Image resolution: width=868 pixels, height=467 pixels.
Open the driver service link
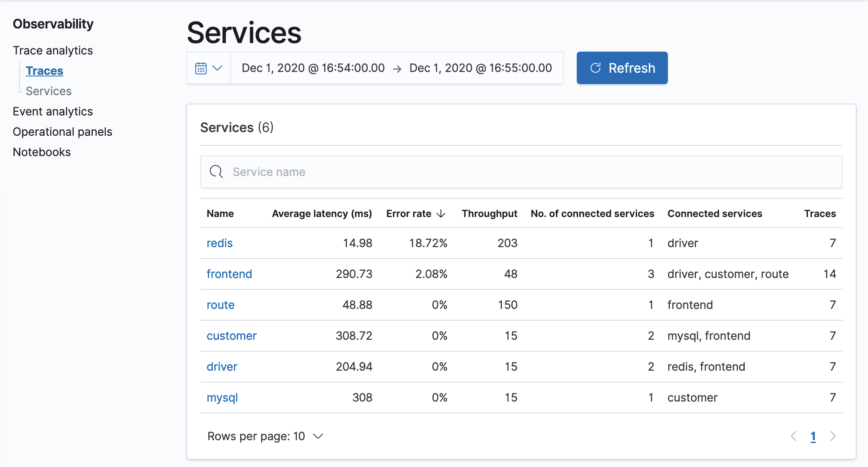coord(222,367)
